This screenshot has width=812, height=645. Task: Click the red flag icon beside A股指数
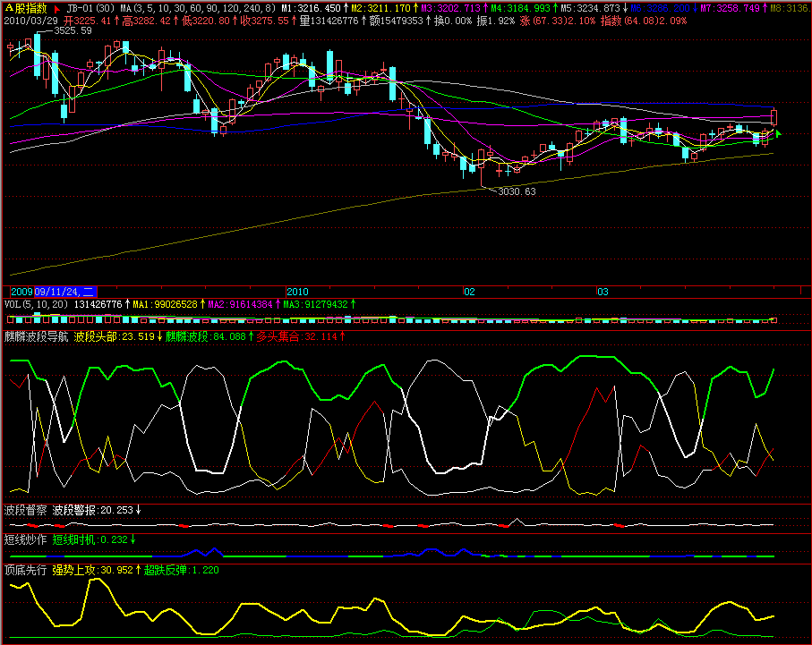[x=57, y=9]
